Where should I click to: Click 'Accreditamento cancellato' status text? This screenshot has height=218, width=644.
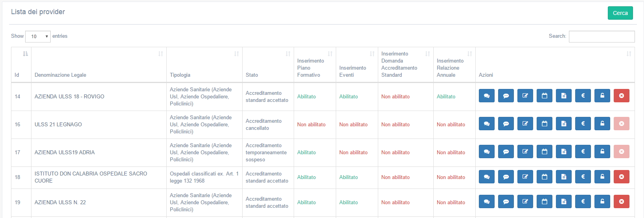click(264, 124)
